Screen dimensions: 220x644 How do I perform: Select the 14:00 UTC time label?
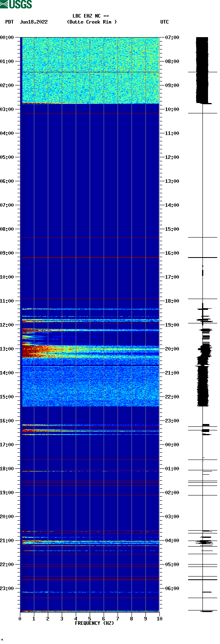(173, 205)
